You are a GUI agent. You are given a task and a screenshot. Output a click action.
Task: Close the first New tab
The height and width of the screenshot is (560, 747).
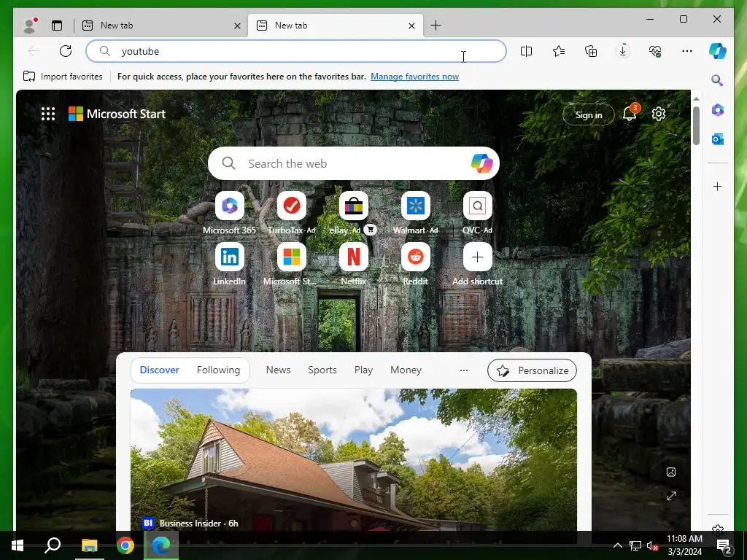point(237,26)
